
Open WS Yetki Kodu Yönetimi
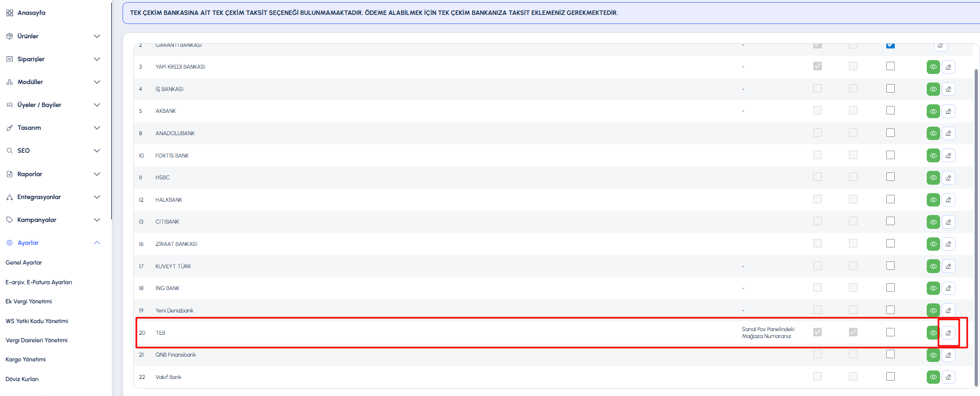click(x=37, y=321)
